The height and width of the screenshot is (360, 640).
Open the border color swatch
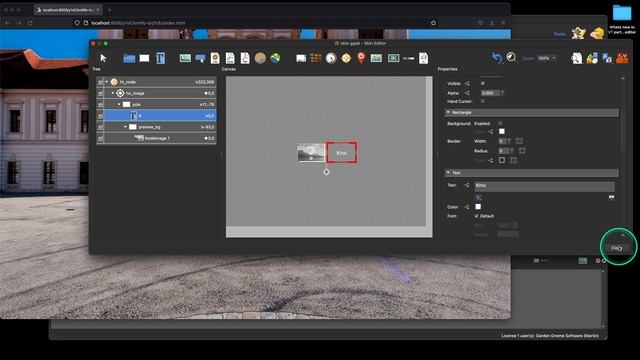502,160
